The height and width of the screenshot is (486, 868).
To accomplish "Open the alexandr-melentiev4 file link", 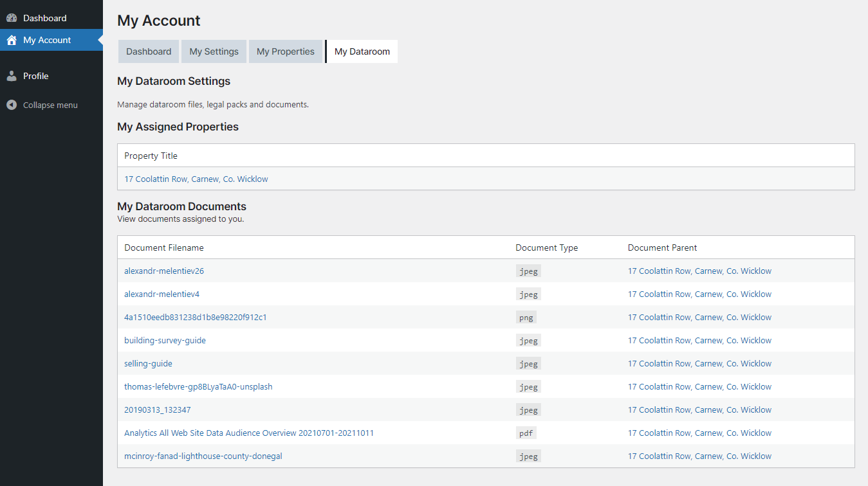I will (162, 294).
